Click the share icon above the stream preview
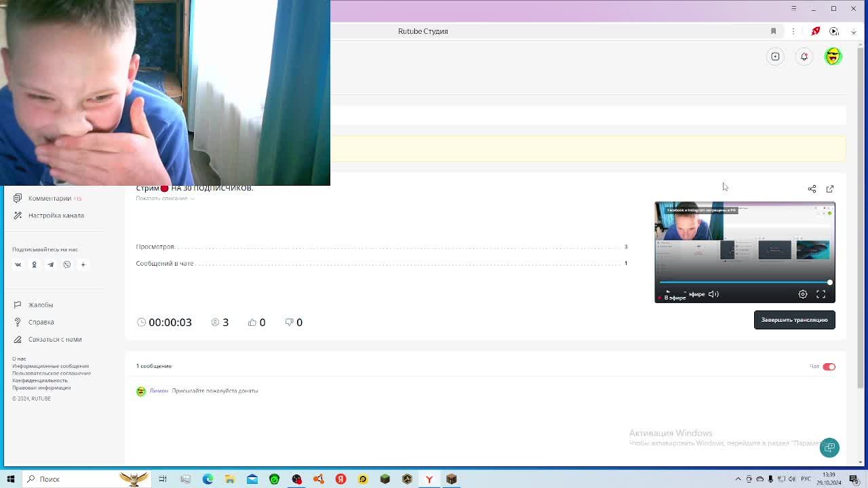Viewport: 868px width, 488px height. 812,189
